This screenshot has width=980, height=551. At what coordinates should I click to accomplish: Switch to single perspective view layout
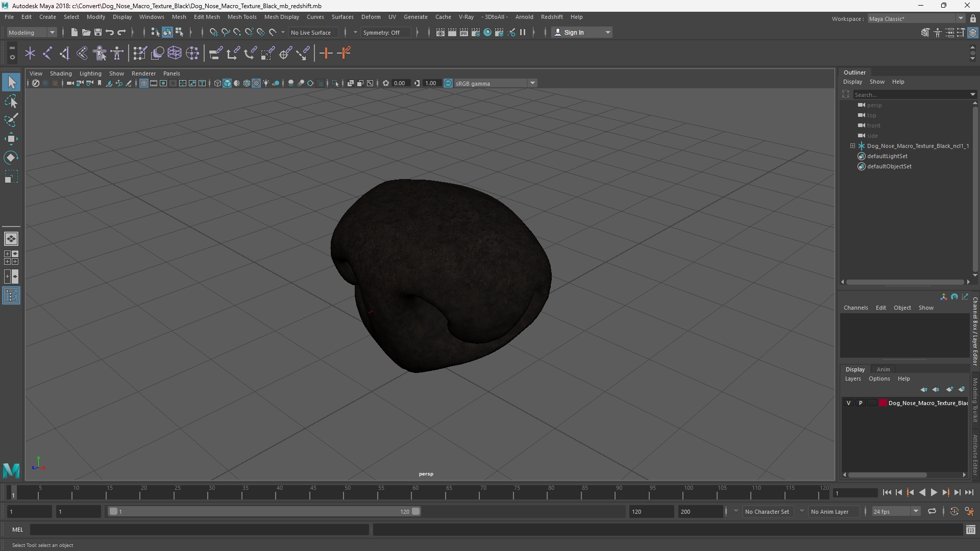(x=11, y=239)
